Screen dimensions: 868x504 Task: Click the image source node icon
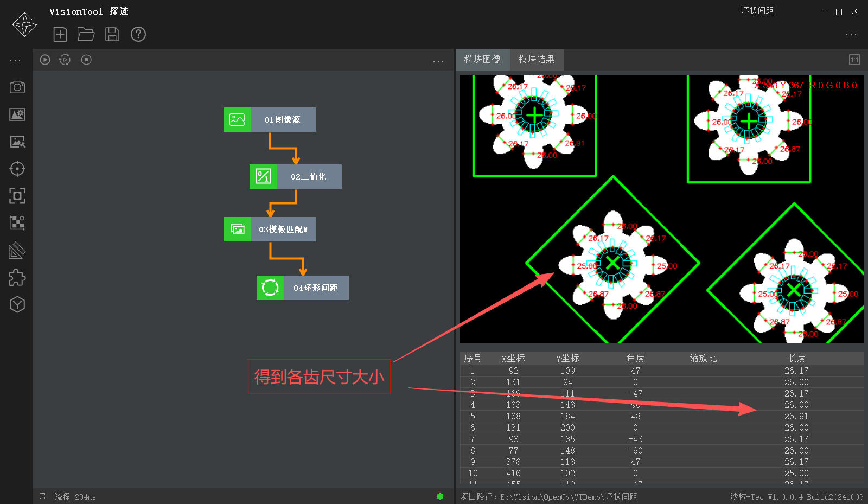click(x=237, y=119)
